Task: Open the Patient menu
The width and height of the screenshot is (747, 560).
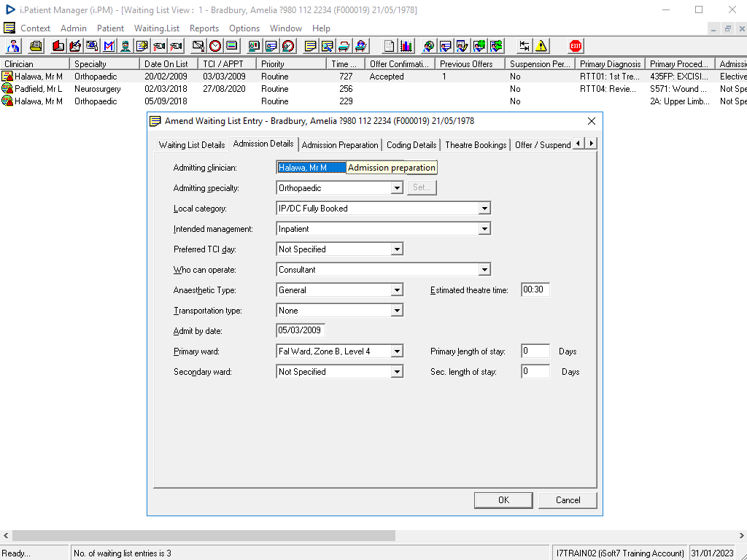Action: tap(110, 28)
